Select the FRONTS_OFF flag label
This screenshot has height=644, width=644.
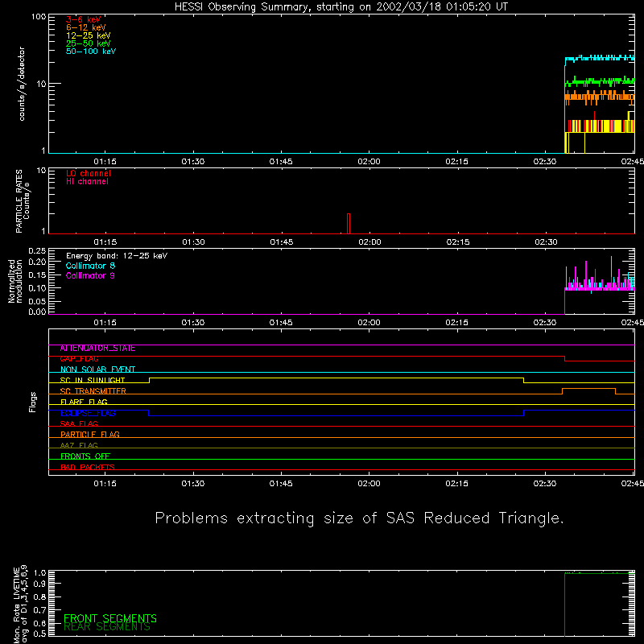click(85, 456)
